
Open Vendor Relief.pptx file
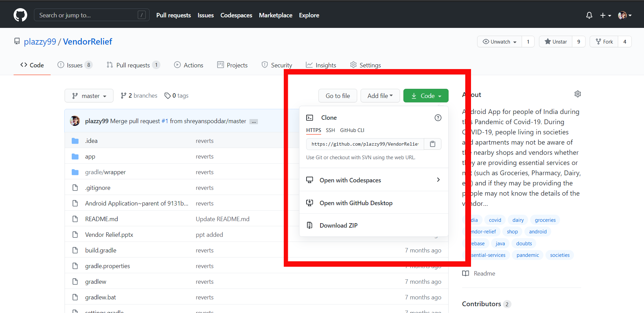click(x=109, y=235)
